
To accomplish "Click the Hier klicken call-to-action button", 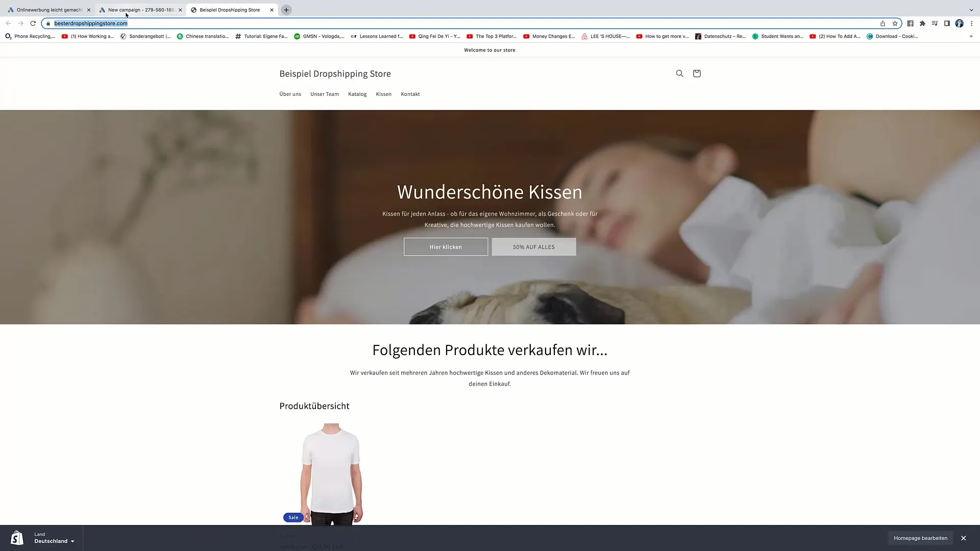I will pyautogui.click(x=446, y=247).
